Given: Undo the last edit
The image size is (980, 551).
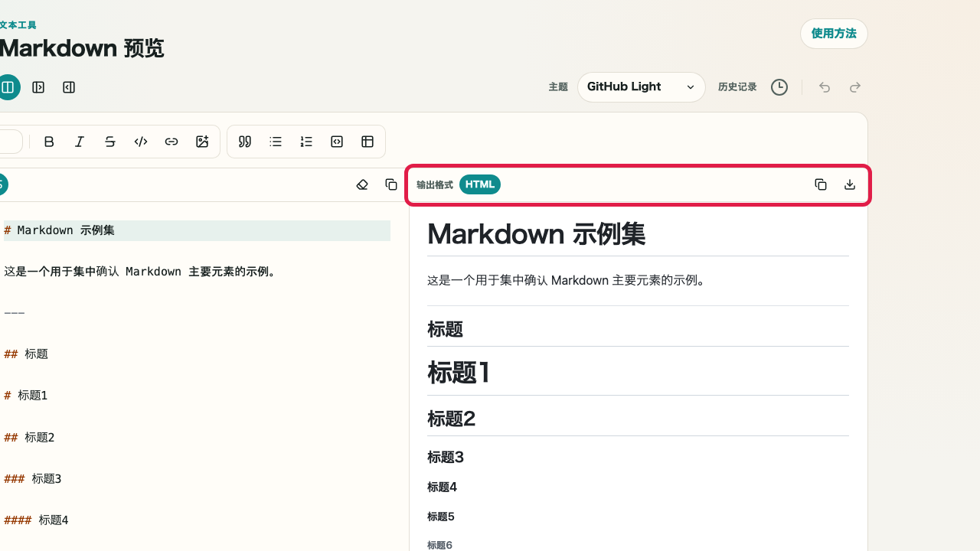Looking at the screenshot, I should click(x=825, y=87).
